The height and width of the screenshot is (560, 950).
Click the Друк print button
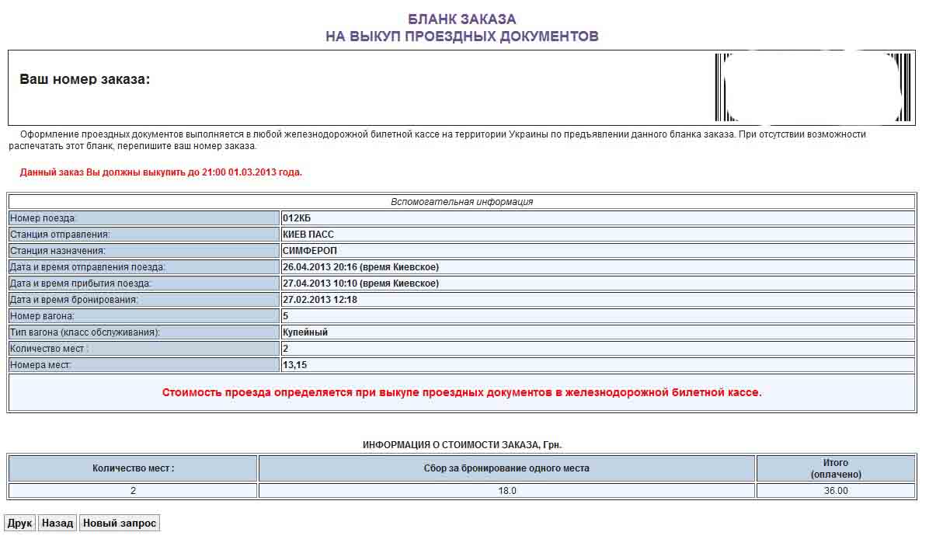(19, 523)
